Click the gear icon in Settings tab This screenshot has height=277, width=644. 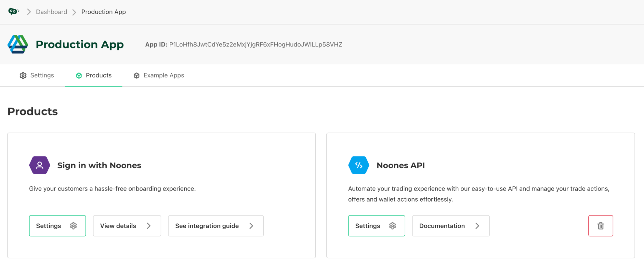[x=23, y=75]
